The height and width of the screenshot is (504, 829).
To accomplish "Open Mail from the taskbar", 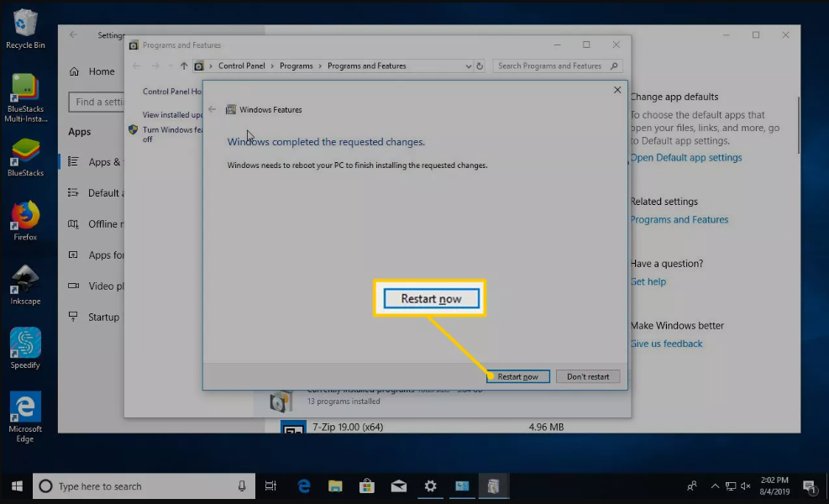I will [399, 486].
